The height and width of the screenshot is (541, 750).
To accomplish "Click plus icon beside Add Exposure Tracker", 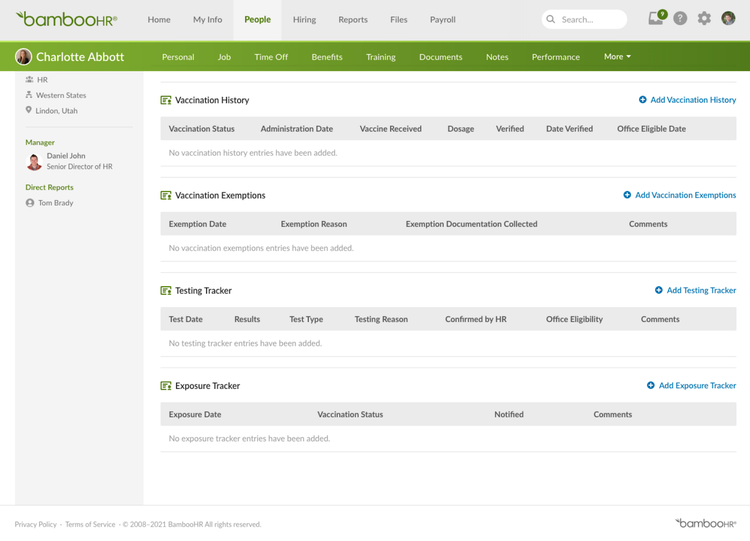I will pyautogui.click(x=651, y=385).
